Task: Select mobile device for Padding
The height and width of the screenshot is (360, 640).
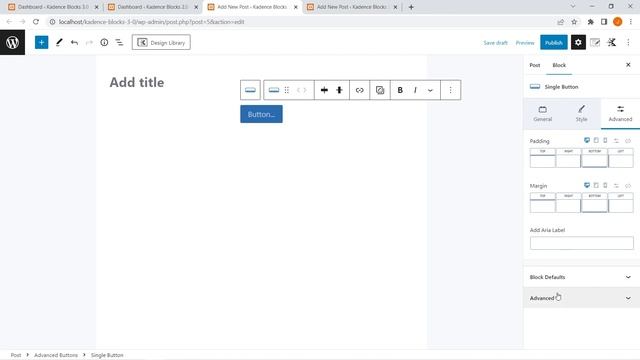Action: click(x=605, y=140)
